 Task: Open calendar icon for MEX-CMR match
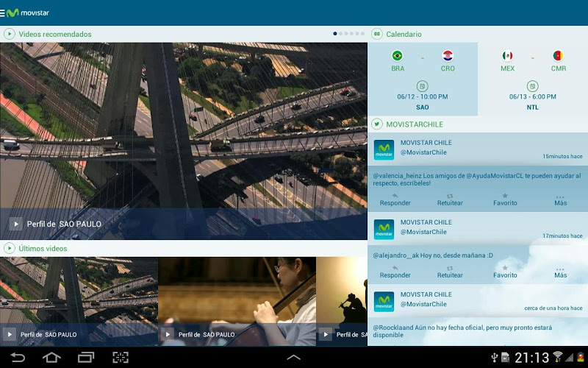532,86
